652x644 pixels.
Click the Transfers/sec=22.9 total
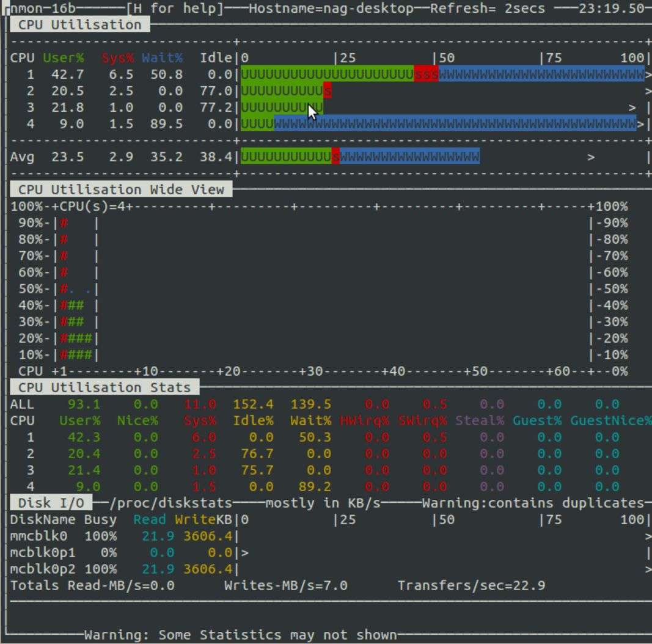471,585
